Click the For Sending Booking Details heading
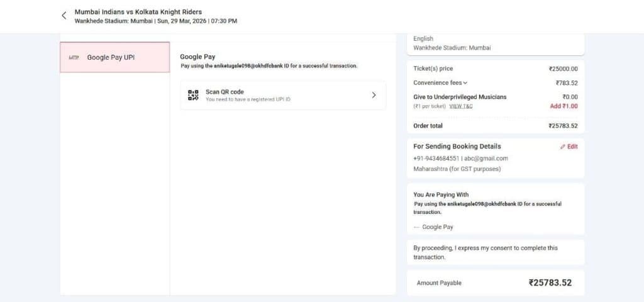 point(457,146)
